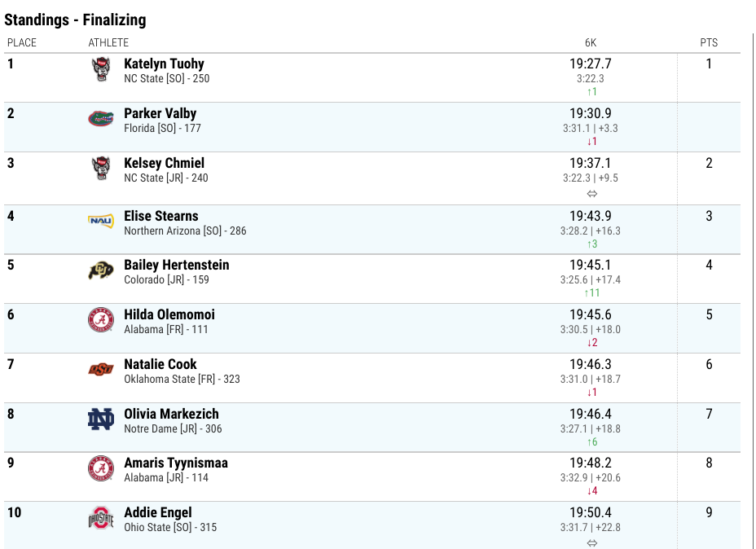Image resolution: width=756 pixels, height=549 pixels.
Task: Click the ATHLETE column header
Action: (108, 43)
